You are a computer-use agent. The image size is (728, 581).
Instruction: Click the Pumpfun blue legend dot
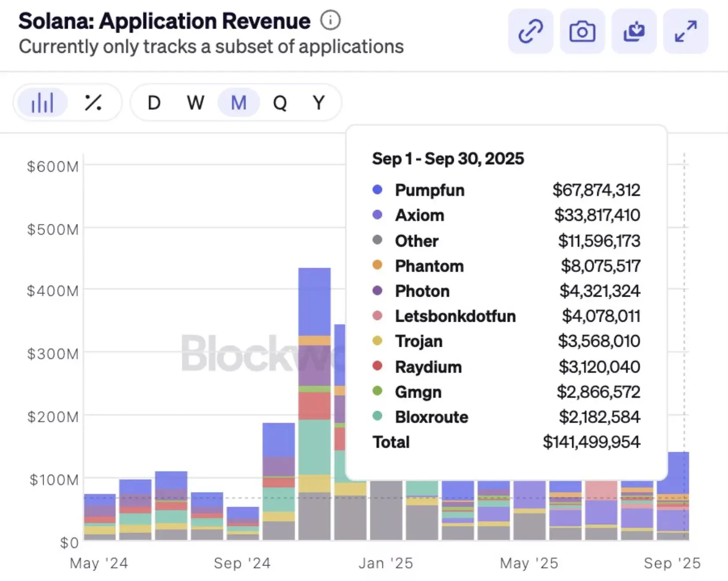coord(377,190)
